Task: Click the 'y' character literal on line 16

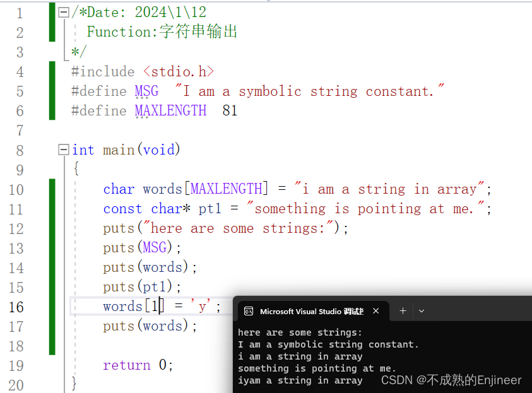Action: [x=201, y=306]
